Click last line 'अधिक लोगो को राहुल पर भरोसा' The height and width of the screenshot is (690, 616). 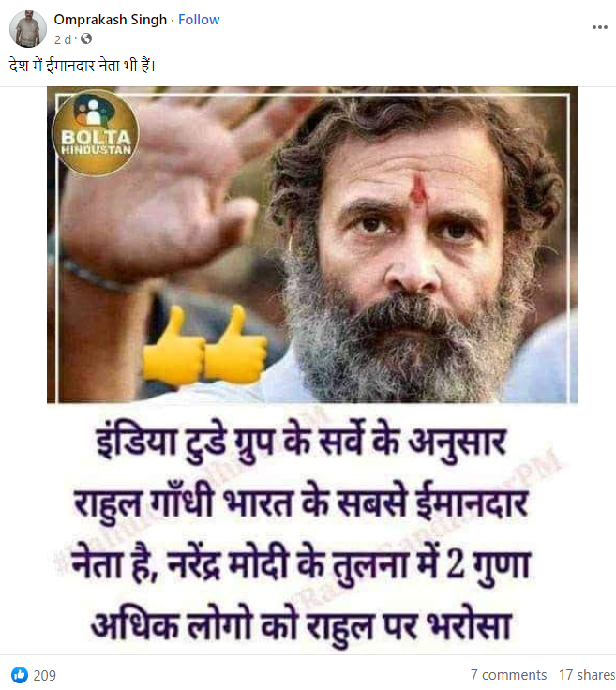[301, 625]
